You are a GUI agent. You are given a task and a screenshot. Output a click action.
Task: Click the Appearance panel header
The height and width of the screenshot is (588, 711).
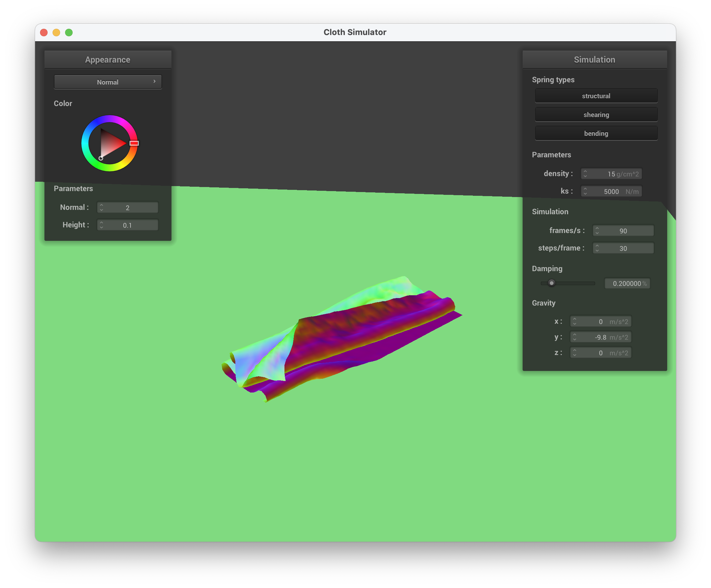tap(108, 59)
